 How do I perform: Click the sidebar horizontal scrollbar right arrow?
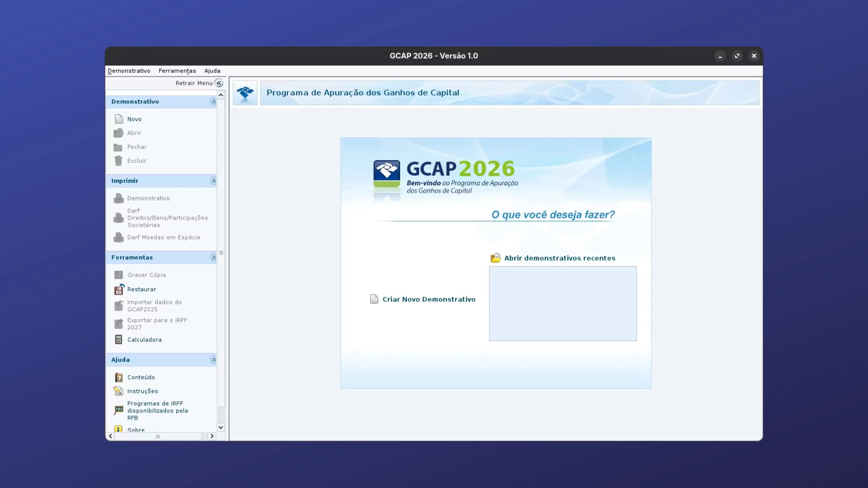tap(212, 436)
